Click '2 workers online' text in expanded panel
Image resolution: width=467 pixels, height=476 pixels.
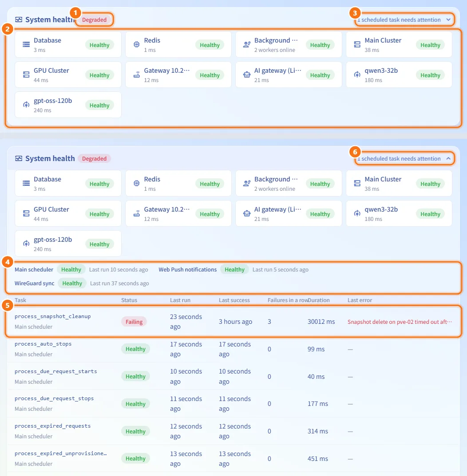coord(275,189)
